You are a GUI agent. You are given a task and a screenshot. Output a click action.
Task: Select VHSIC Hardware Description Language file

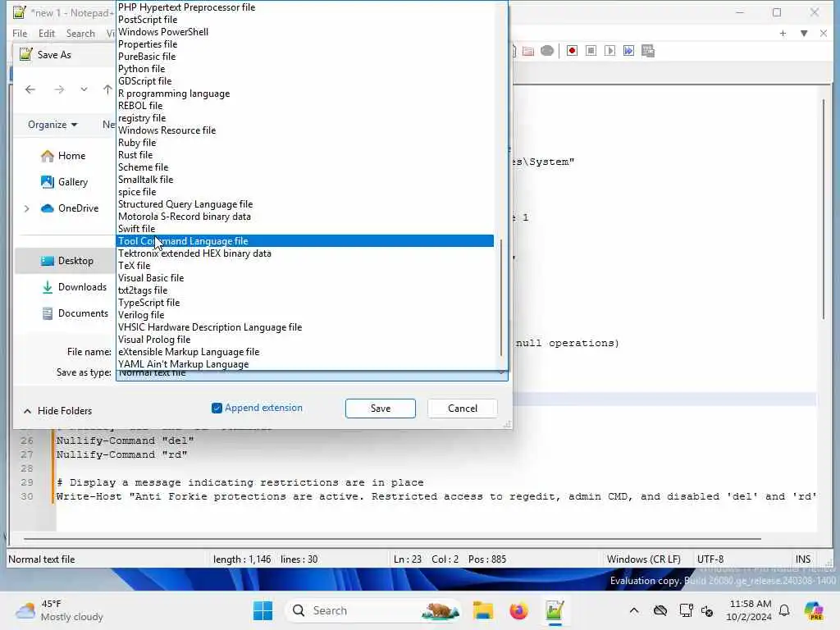tap(305, 328)
